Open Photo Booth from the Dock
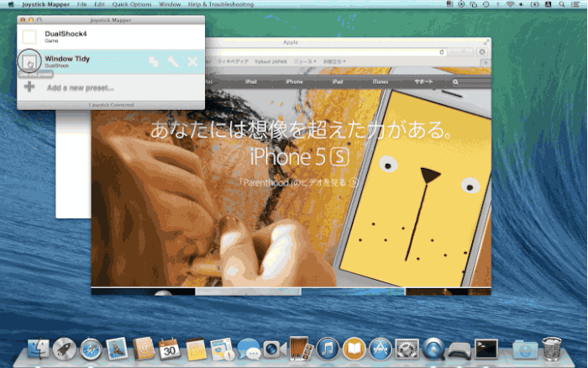Screen dimensions: 588x368 [301, 349]
